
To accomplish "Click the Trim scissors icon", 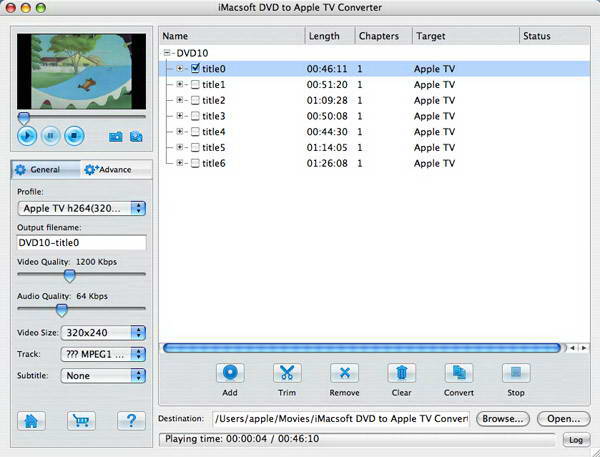I will click(287, 373).
